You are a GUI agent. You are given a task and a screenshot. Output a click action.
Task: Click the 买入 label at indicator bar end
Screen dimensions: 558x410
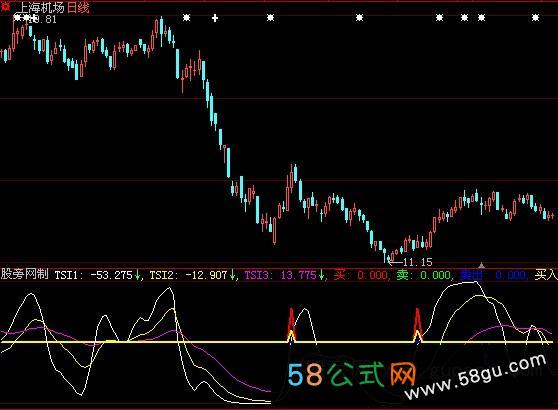[546, 275]
